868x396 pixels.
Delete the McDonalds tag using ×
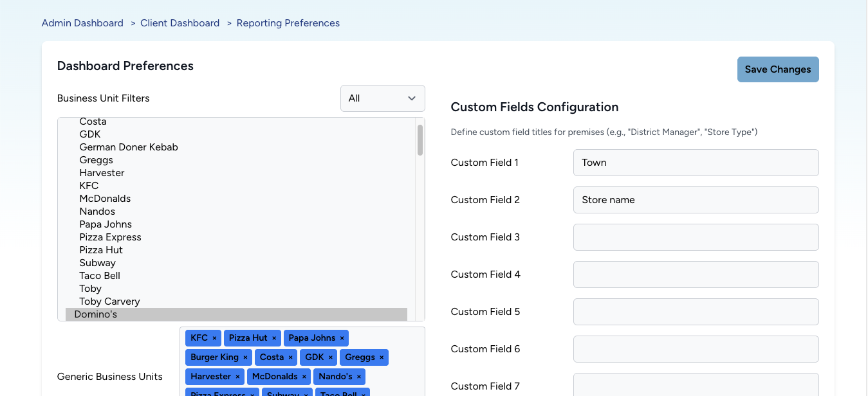(304, 377)
